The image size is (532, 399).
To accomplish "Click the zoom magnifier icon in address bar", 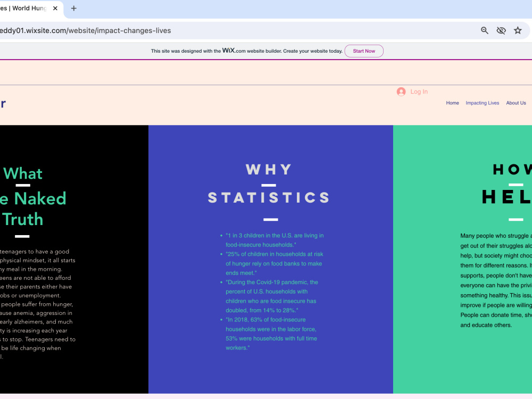I will pos(485,30).
